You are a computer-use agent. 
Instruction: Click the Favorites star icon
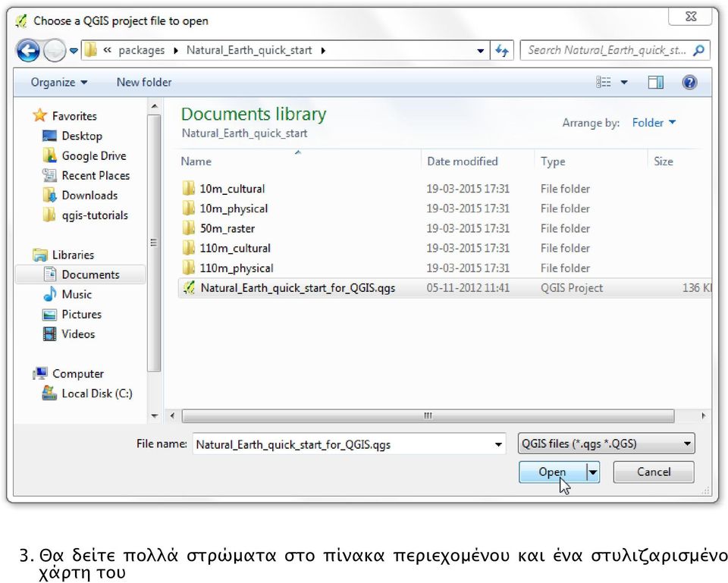[x=40, y=115]
